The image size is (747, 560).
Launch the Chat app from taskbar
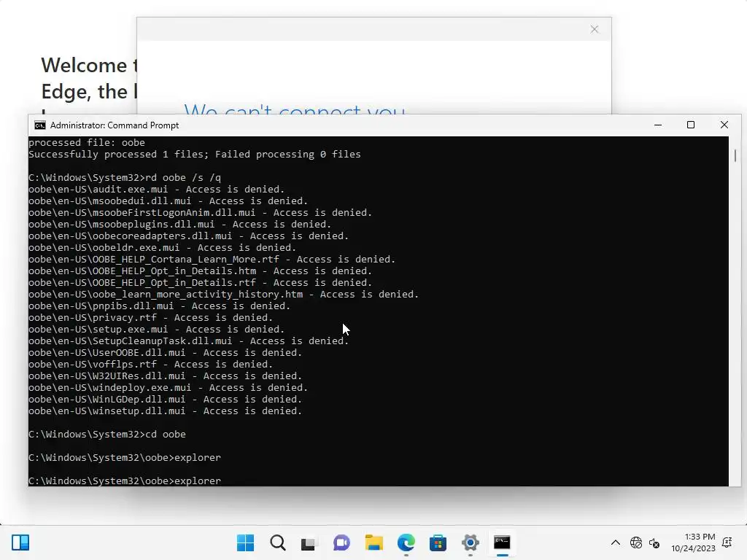point(341,542)
